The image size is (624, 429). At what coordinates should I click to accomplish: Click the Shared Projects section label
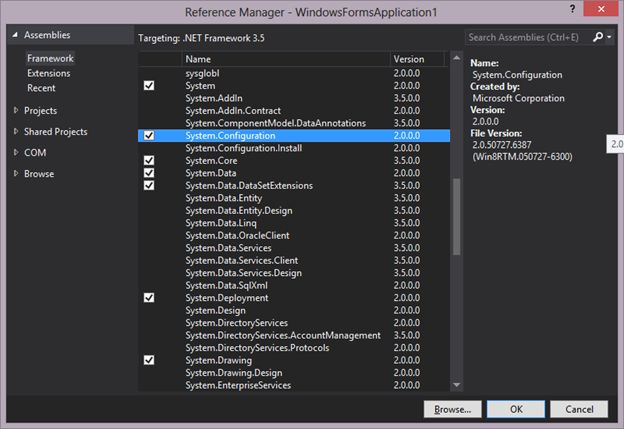point(55,132)
